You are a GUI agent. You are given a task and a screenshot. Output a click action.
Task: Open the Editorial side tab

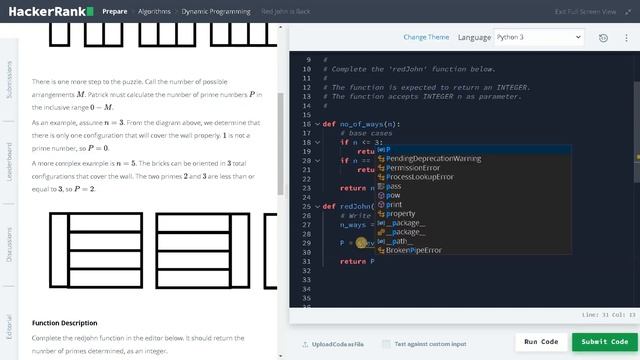pos(9,327)
